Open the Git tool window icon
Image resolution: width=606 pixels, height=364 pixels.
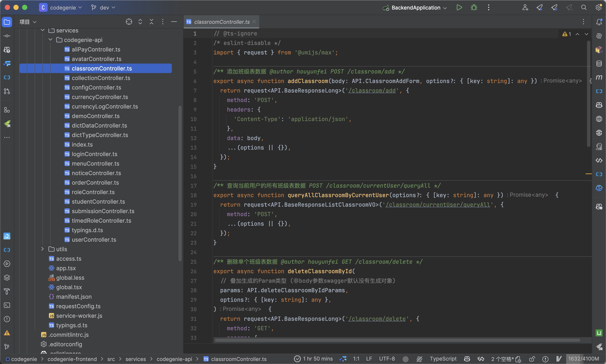pyautogui.click(x=7, y=346)
